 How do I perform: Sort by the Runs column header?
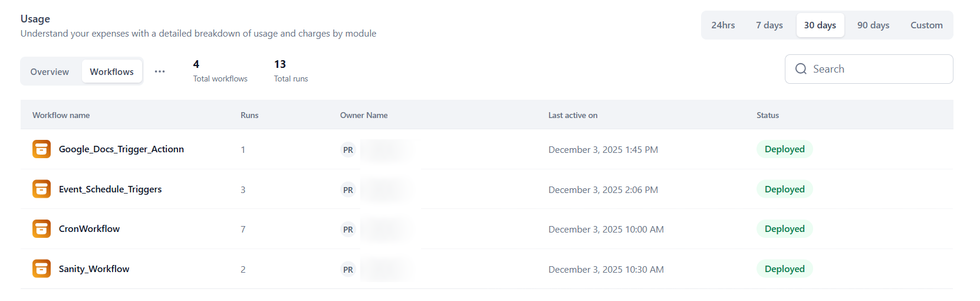[249, 115]
